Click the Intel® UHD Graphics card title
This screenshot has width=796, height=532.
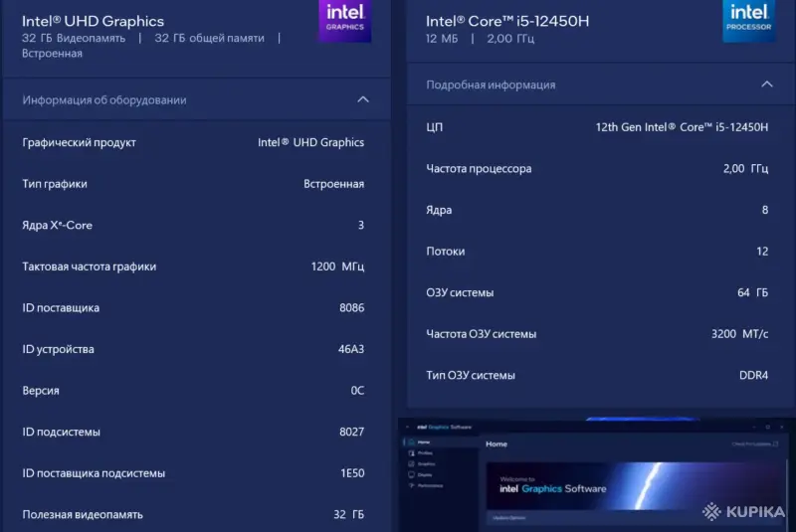coord(93,21)
